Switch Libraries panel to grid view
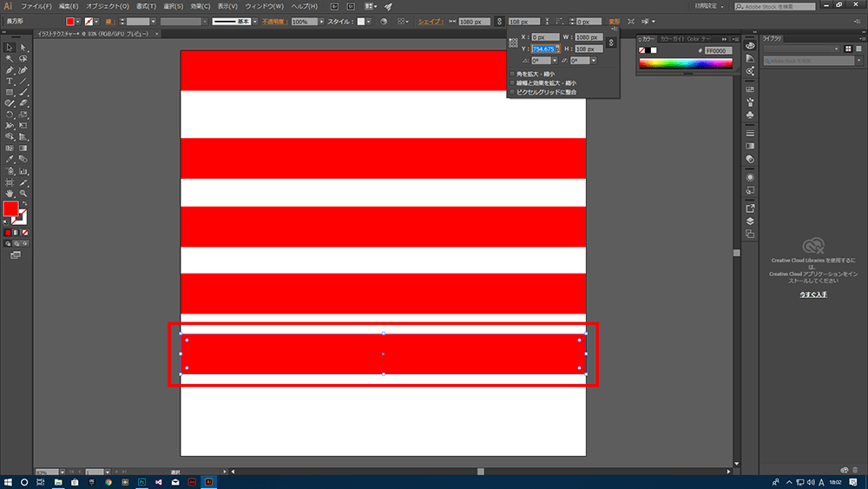The width and height of the screenshot is (868, 489). 848,49
